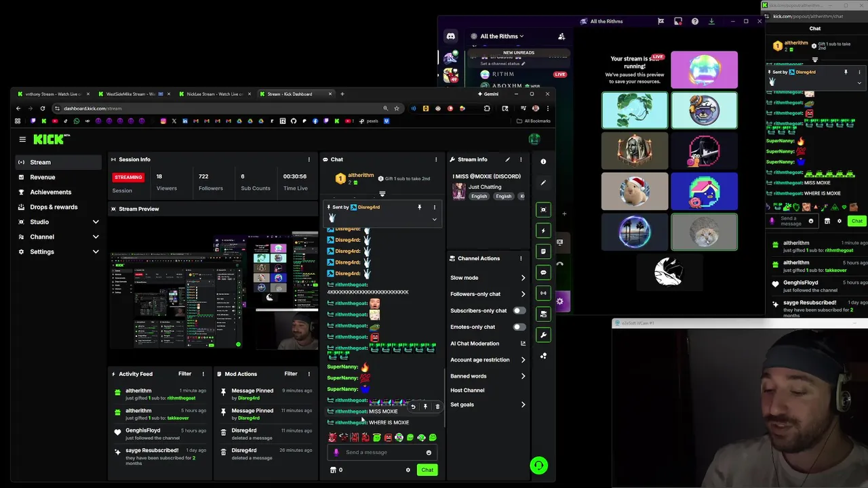This screenshot has width=868, height=488.
Task: Toggle Subscribers-only chat switch
Action: (x=519, y=310)
